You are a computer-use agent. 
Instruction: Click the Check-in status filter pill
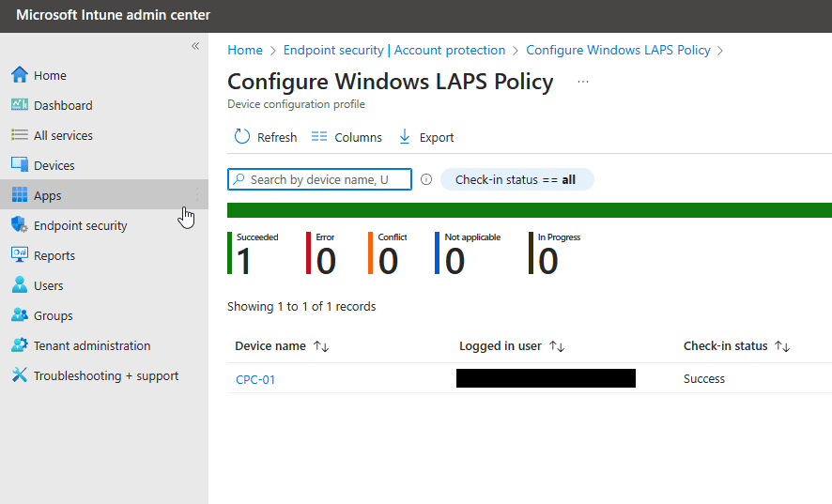[516, 179]
